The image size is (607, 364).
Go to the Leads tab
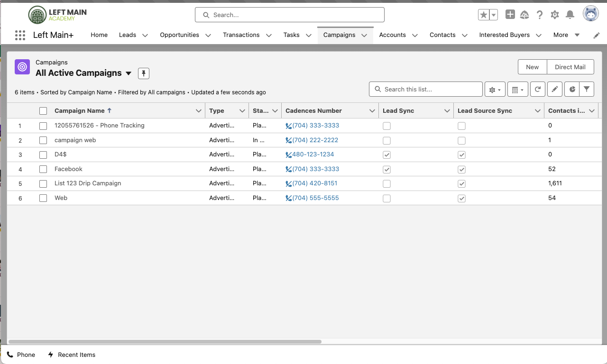[128, 35]
